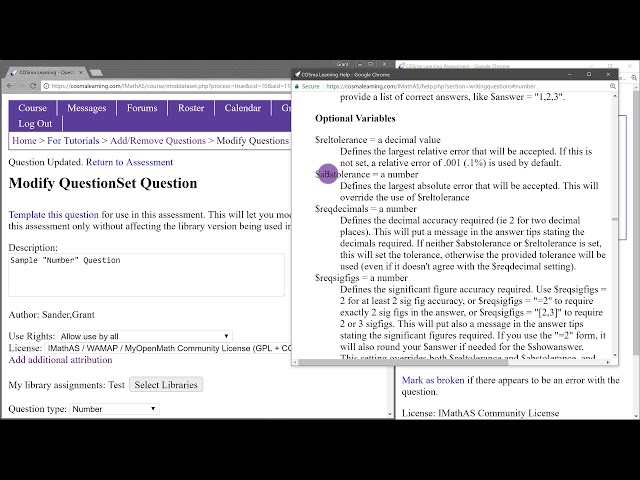The height and width of the screenshot is (480, 640).
Task: Click the Optional Variables heading
Action: (x=355, y=118)
